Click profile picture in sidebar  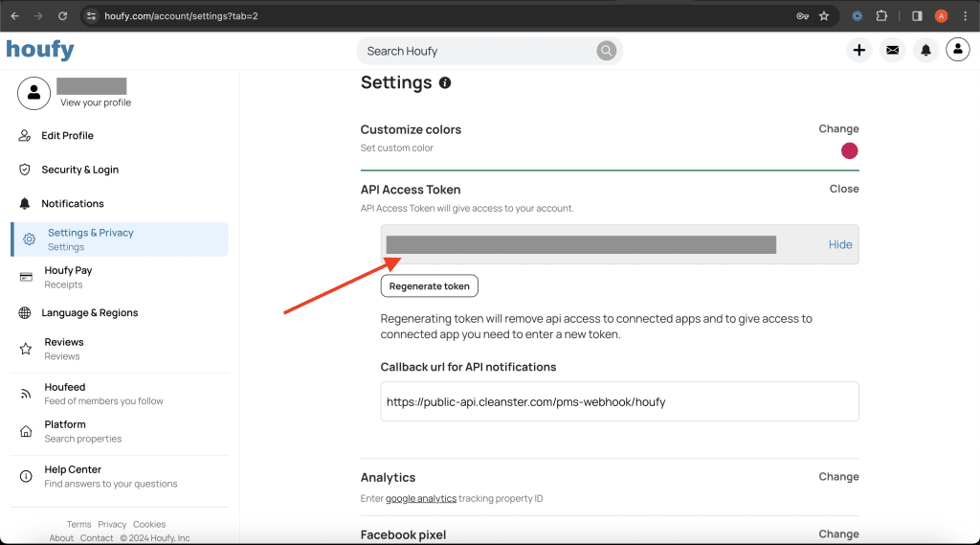point(33,93)
